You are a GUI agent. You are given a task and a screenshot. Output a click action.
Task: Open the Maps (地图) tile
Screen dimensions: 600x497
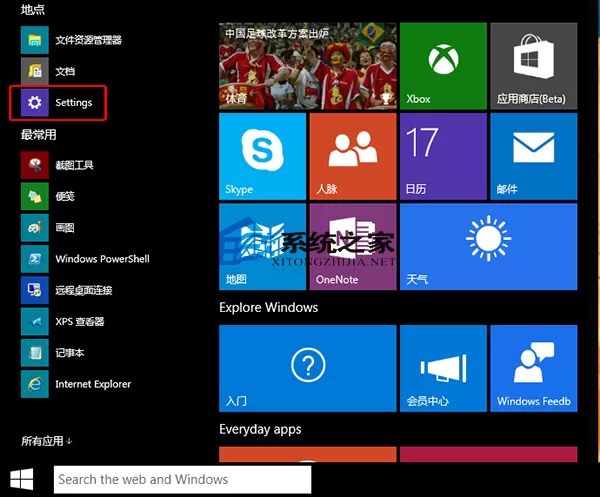(x=262, y=247)
